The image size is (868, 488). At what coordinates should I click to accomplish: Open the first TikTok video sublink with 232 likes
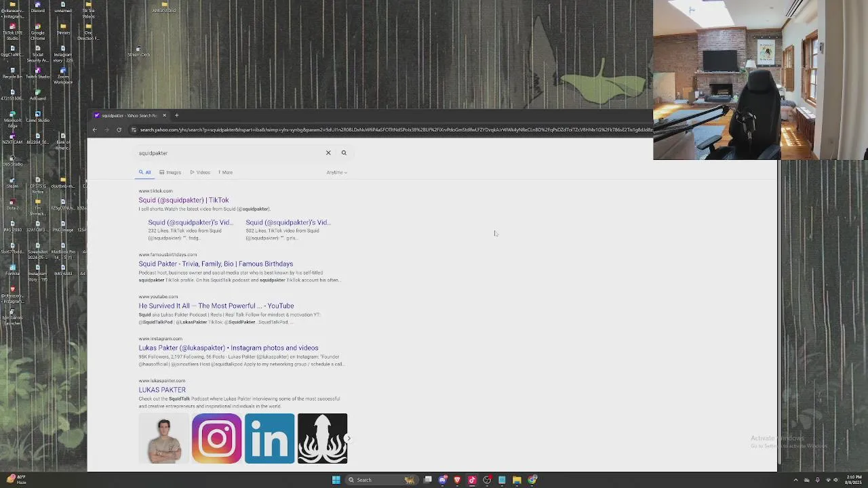click(x=191, y=222)
